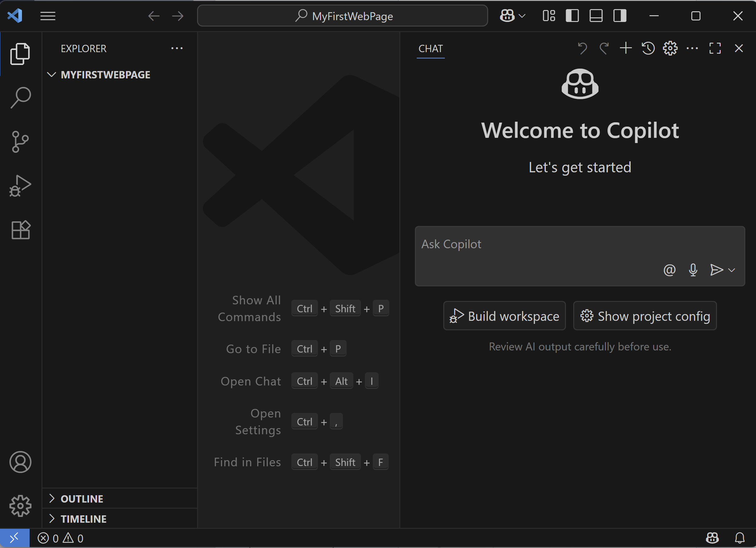The image size is (756, 548).
Task: Open the Search view in the activity bar
Action: coord(20,97)
